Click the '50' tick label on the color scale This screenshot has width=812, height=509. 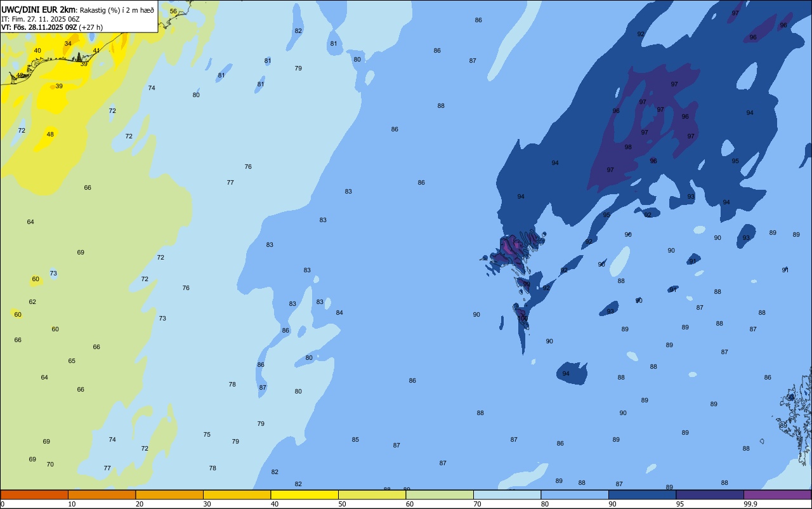tap(342, 504)
